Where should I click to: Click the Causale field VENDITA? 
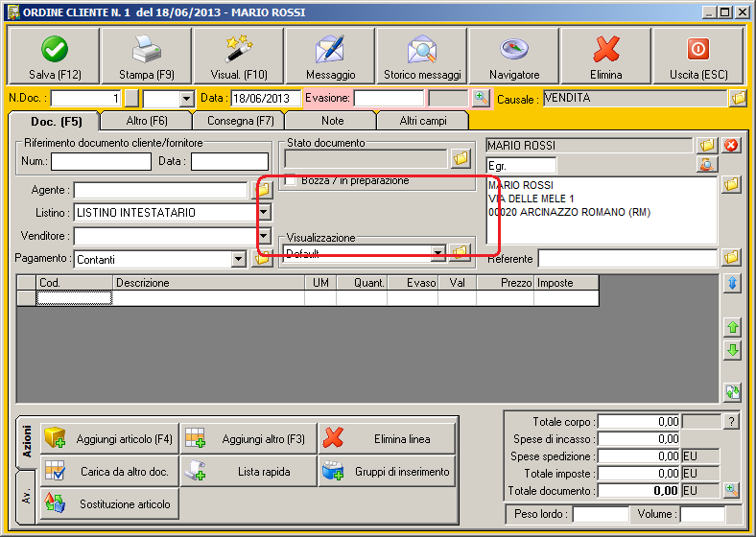click(x=635, y=99)
